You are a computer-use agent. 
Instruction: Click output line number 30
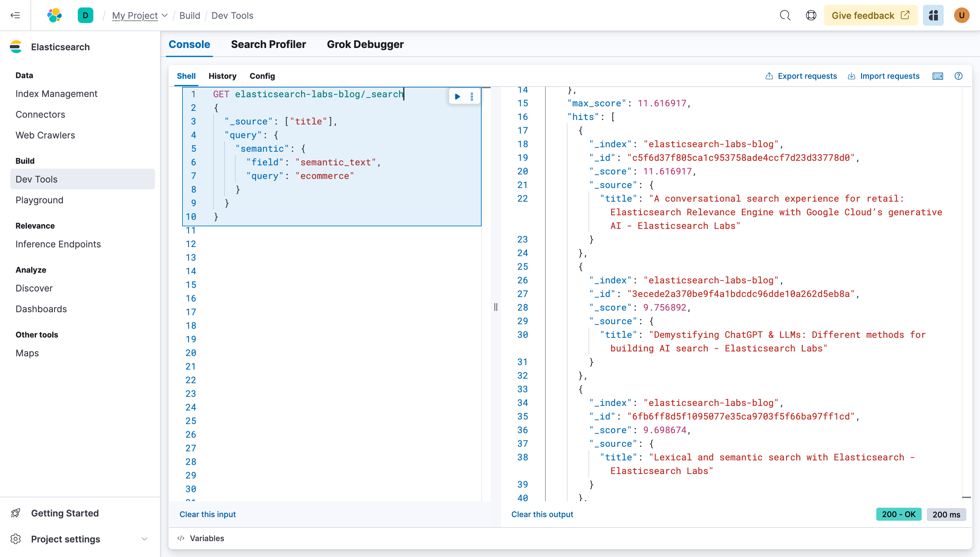click(x=523, y=335)
